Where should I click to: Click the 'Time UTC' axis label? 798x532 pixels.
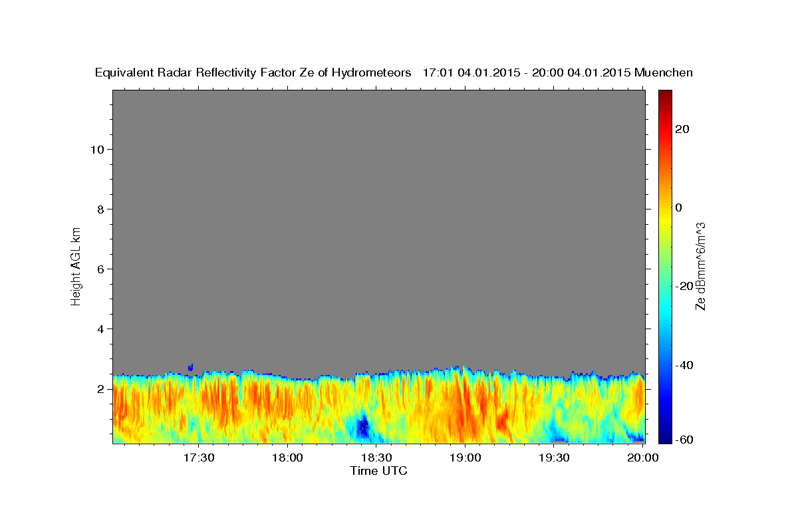tap(378, 471)
